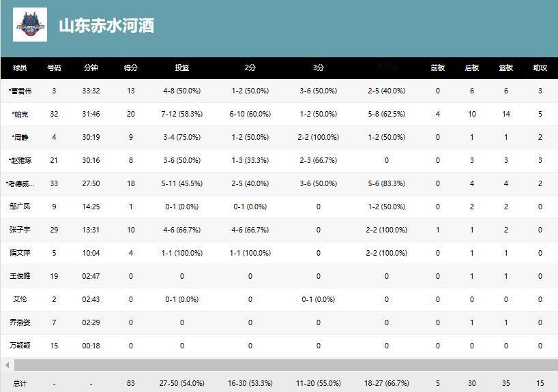This screenshot has height=392, width=558.
Task: Click minutes value 14:25
Action: click(91, 207)
